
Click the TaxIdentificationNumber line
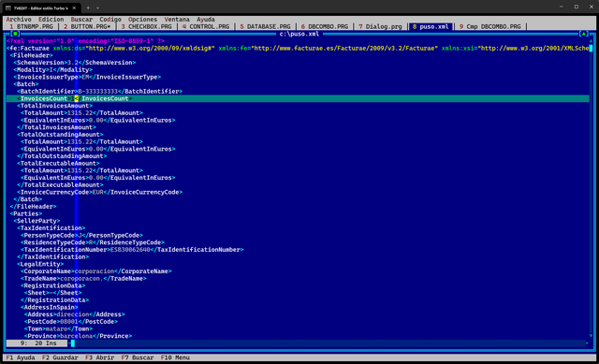pos(132,250)
